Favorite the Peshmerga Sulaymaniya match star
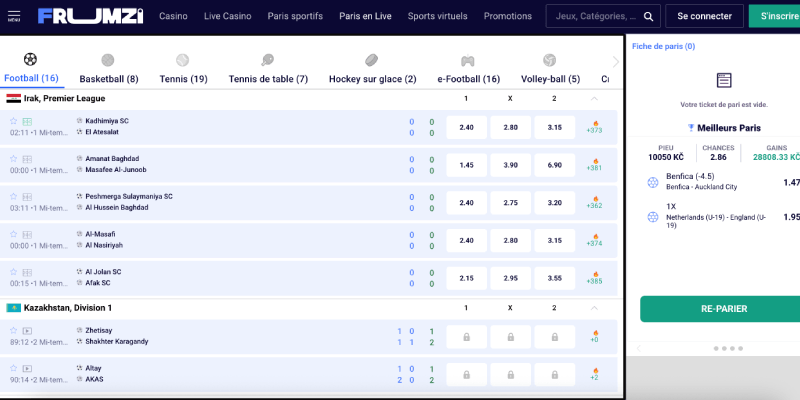The height and width of the screenshot is (400, 800). (x=14, y=196)
